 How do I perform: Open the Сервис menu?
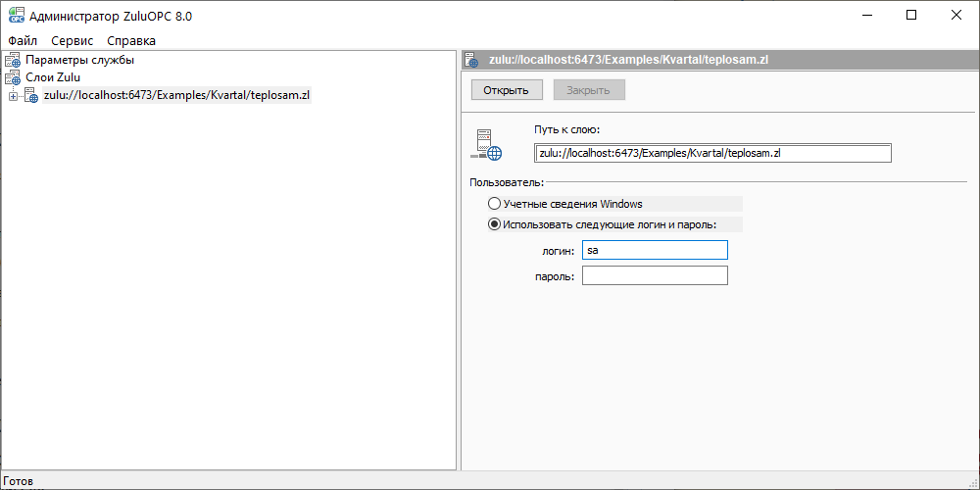click(x=73, y=40)
